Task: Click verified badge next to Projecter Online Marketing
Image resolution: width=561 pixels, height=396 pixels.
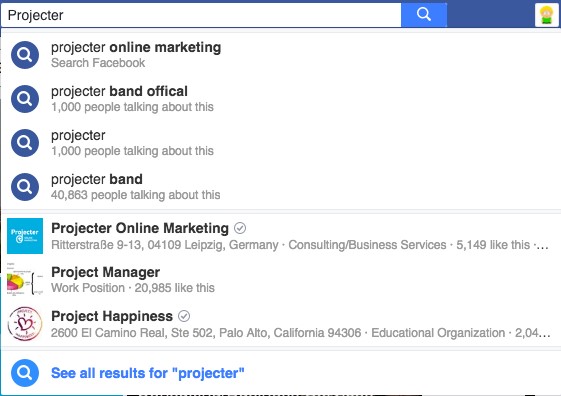Action: (240, 228)
